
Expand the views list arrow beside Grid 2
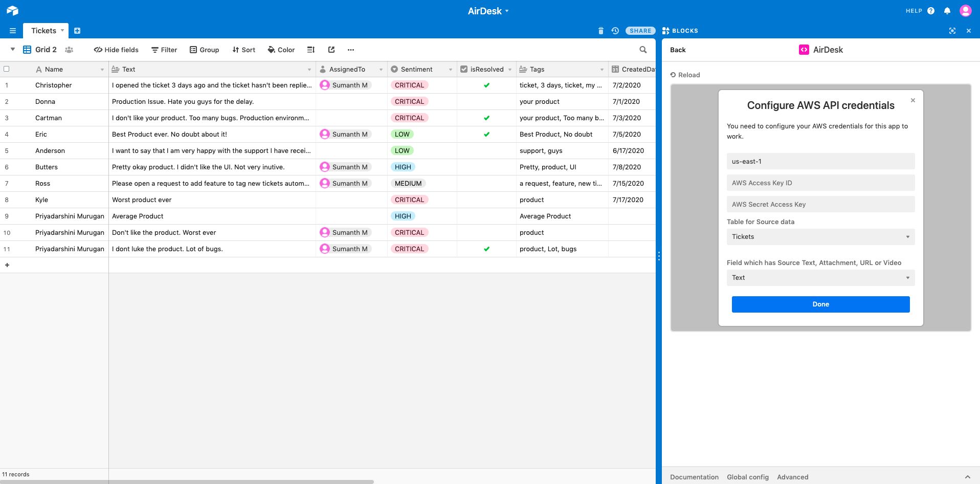(x=13, y=50)
